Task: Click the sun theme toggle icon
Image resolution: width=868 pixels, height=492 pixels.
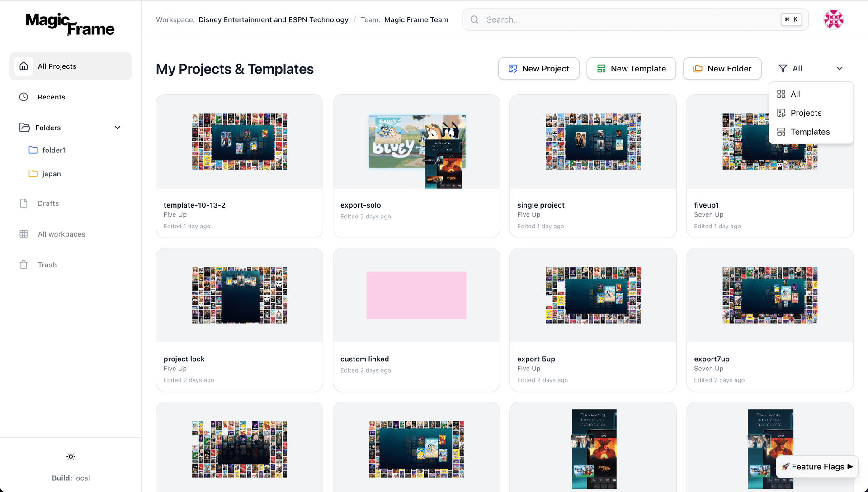Action: pos(71,456)
